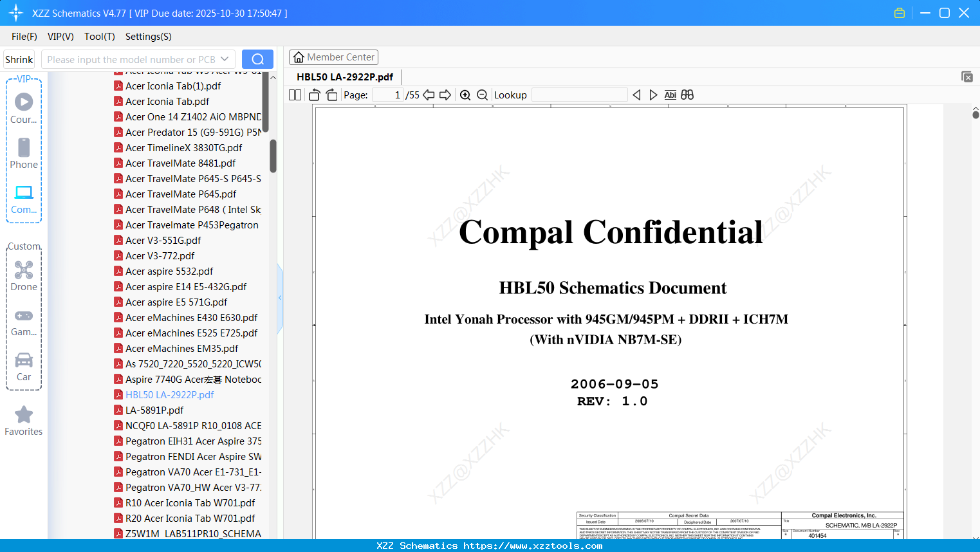Viewport: 980px width, 552px height.
Task: Open Acer Iconia Tab.pdf
Action: 167,101
